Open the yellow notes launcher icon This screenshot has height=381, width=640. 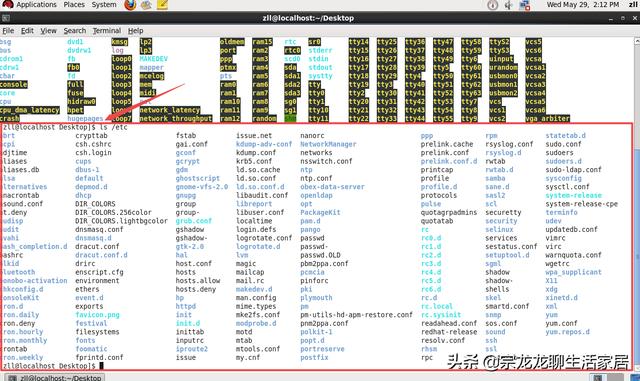pyautogui.click(x=162, y=5)
